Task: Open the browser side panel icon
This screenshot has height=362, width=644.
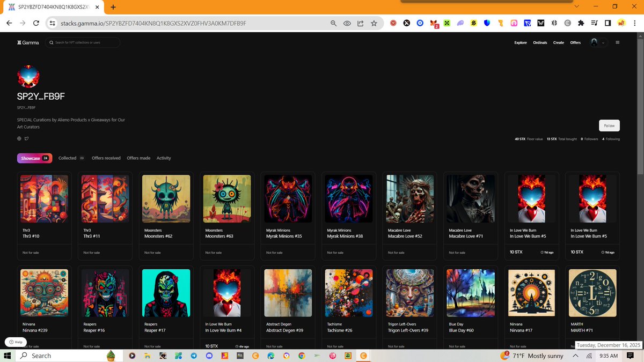Action: (608, 23)
